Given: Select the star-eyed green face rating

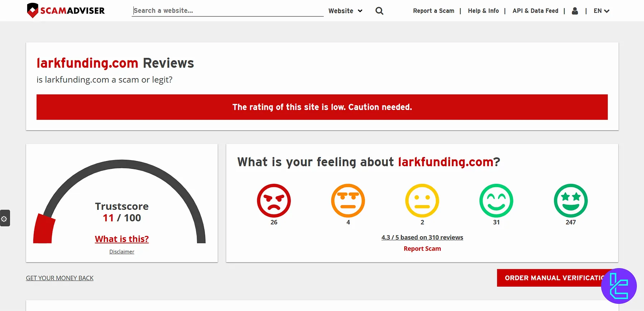Looking at the screenshot, I should coord(571,201).
